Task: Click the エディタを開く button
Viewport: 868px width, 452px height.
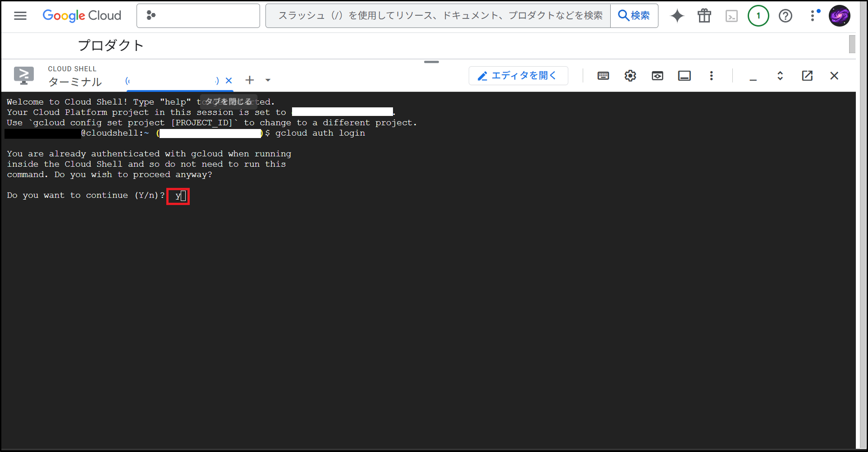Action: point(518,75)
